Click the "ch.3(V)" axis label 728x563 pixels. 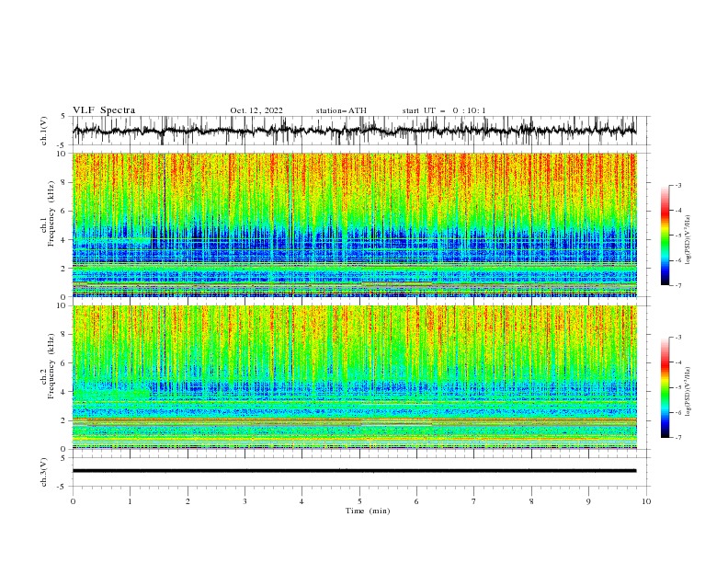point(44,472)
